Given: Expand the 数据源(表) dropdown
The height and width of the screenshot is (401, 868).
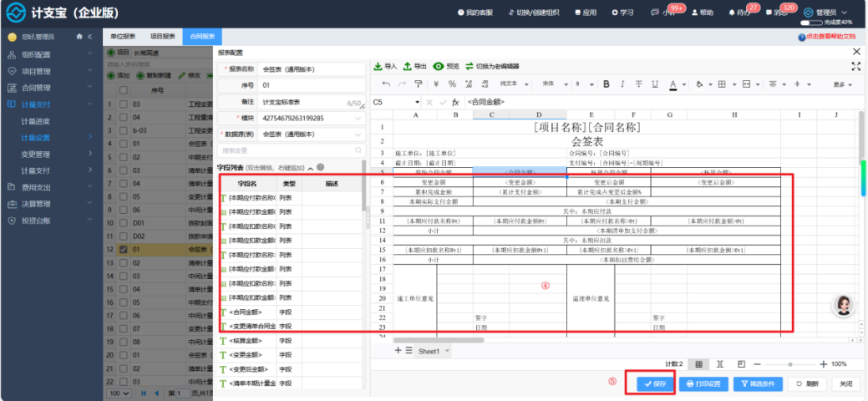Looking at the screenshot, I should click(x=358, y=134).
